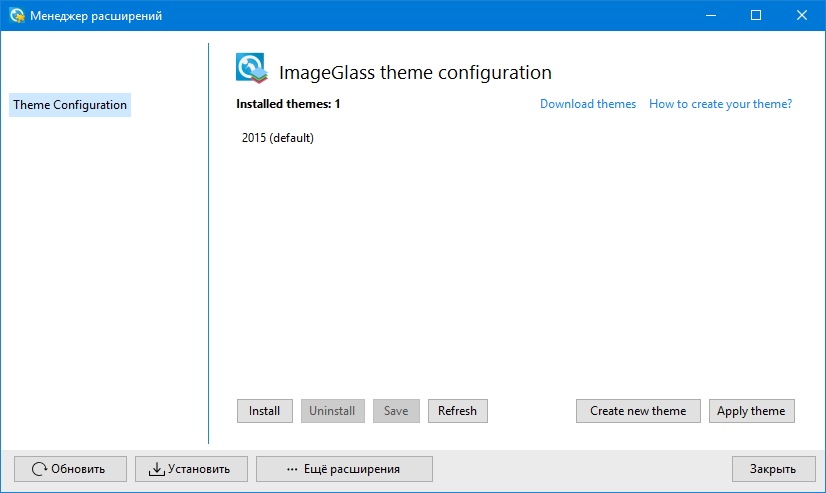Click the Apply theme button
Screen dimensions: 826x493
(x=751, y=411)
